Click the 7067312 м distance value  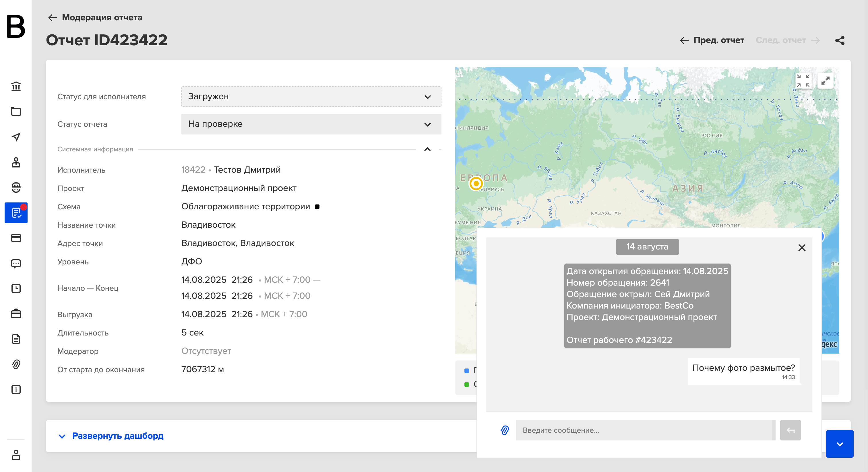[203, 370]
